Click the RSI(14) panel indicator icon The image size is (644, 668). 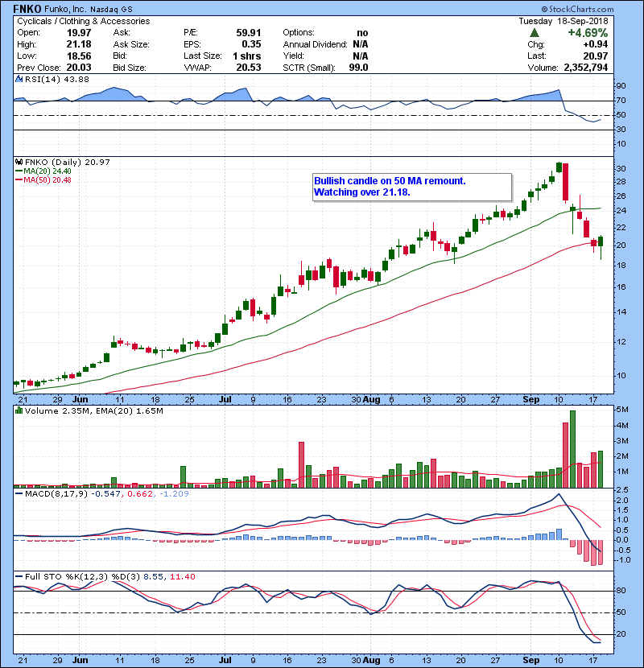[19, 79]
